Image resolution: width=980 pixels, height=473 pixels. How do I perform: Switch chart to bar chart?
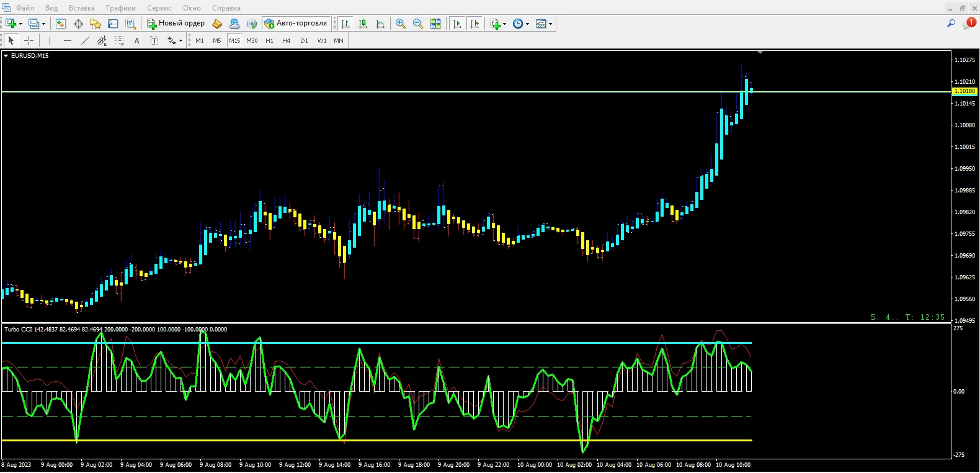pos(345,24)
